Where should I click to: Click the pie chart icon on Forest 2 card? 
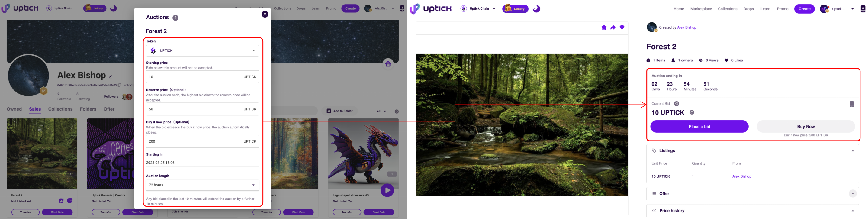click(x=70, y=201)
